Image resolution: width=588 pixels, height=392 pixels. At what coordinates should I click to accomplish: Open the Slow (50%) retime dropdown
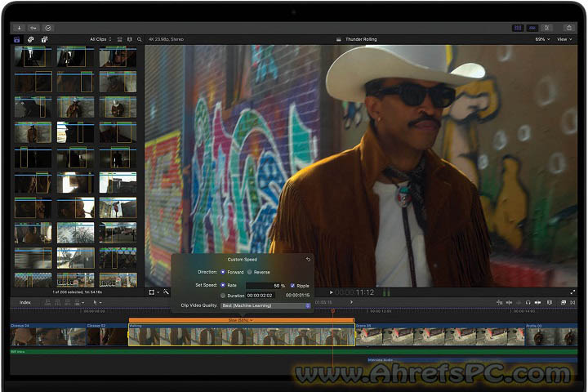(240, 320)
